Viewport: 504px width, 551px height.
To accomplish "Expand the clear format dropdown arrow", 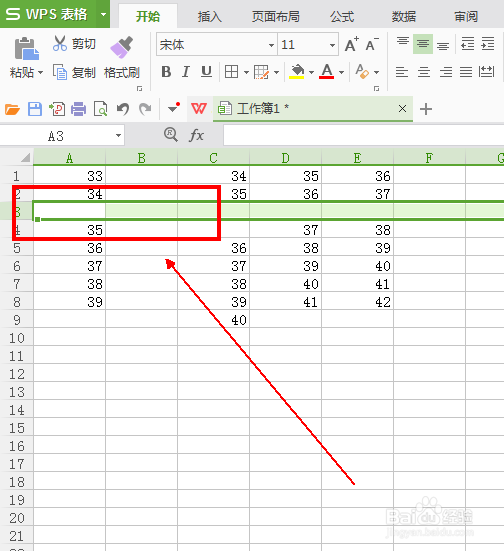I will coord(376,72).
